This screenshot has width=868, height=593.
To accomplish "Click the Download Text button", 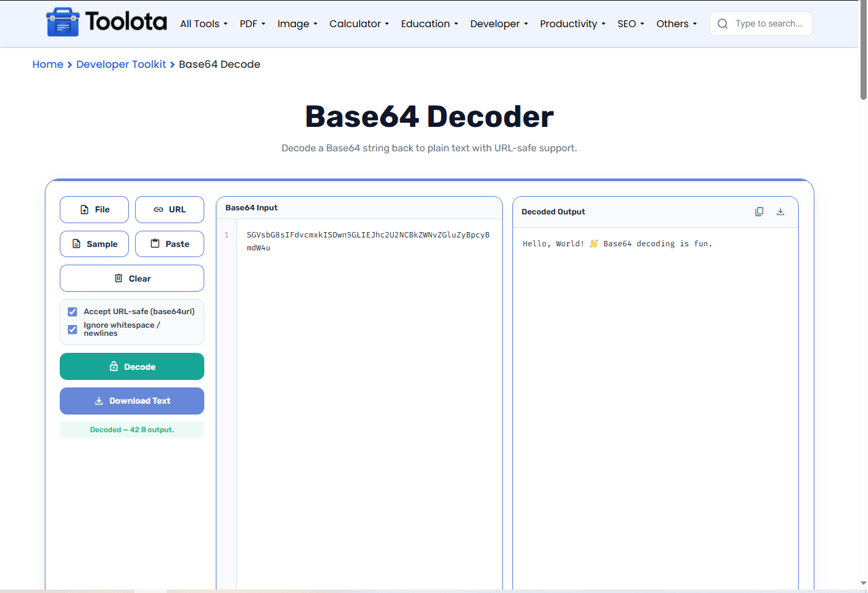I will coord(132,401).
